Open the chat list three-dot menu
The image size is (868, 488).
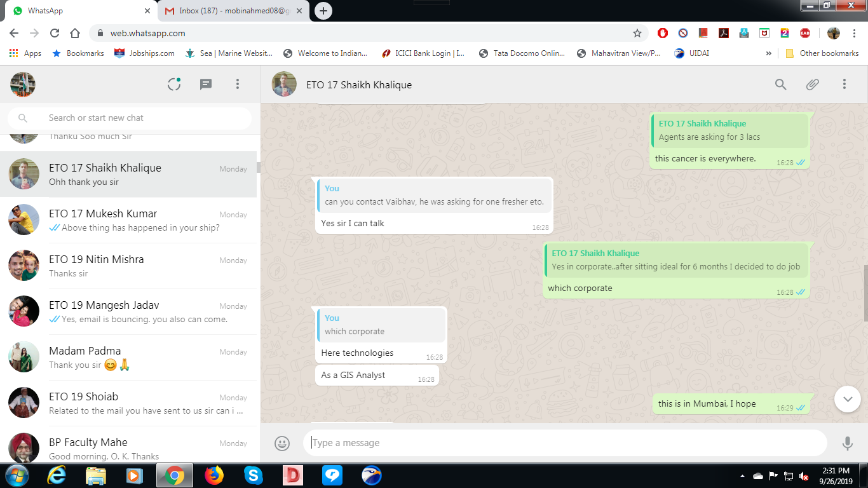tap(238, 85)
